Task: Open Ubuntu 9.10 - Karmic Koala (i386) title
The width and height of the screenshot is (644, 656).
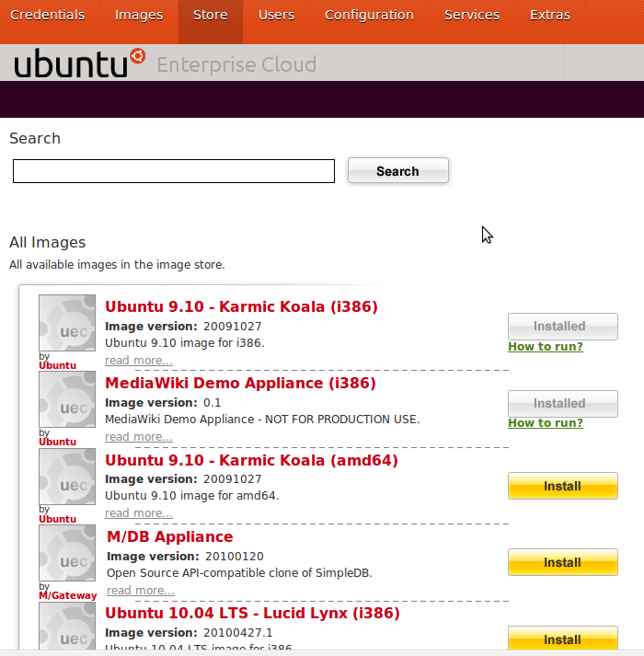Action: coord(241,306)
